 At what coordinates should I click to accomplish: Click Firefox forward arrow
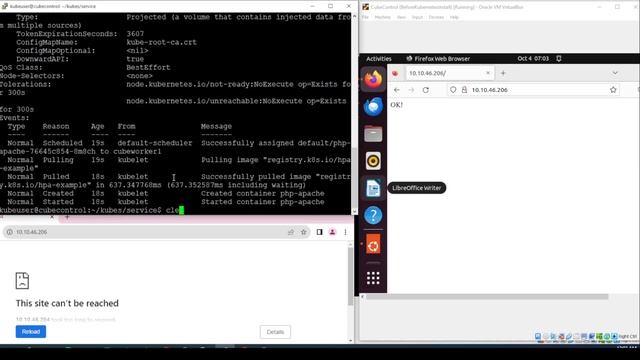411,90
